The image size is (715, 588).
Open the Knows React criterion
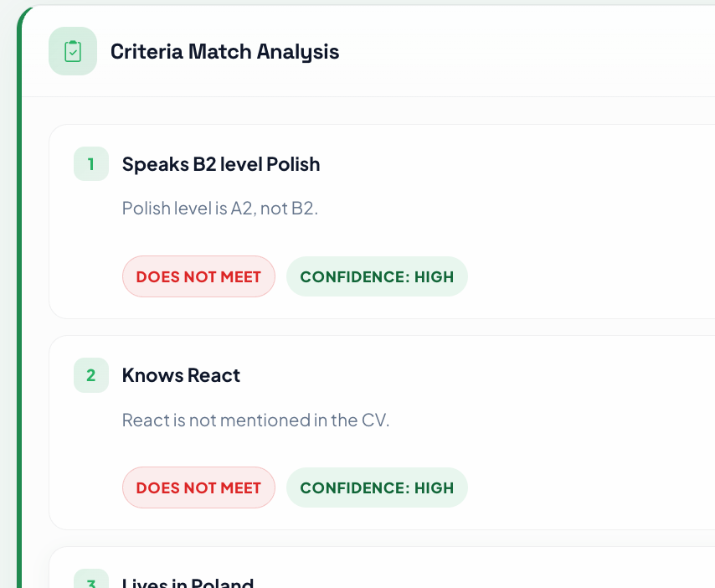(x=181, y=375)
